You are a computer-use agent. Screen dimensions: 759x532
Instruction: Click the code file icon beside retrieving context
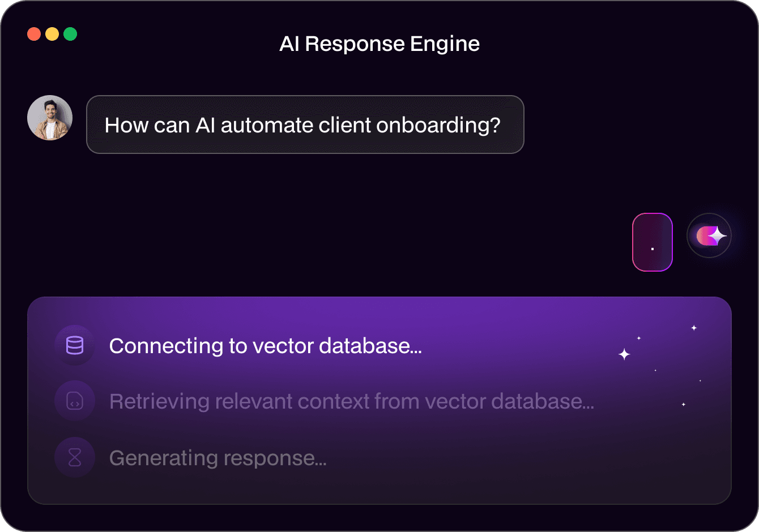[74, 401]
